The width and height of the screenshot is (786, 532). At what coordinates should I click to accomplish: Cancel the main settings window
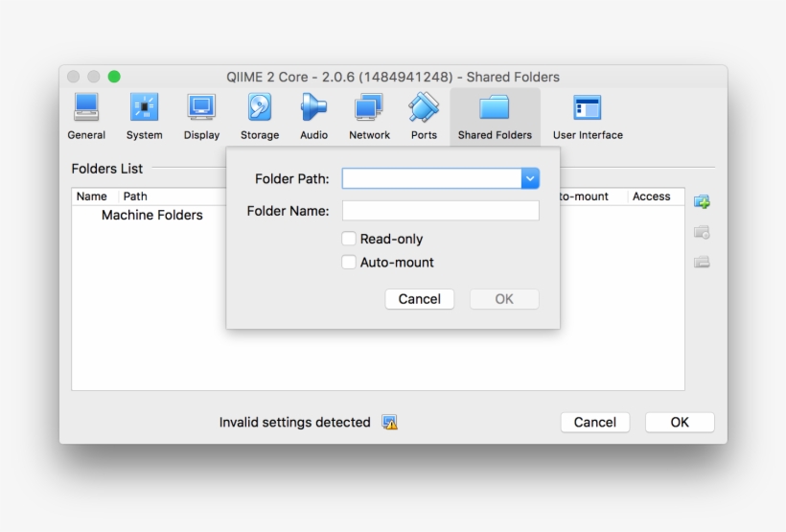[x=595, y=422]
